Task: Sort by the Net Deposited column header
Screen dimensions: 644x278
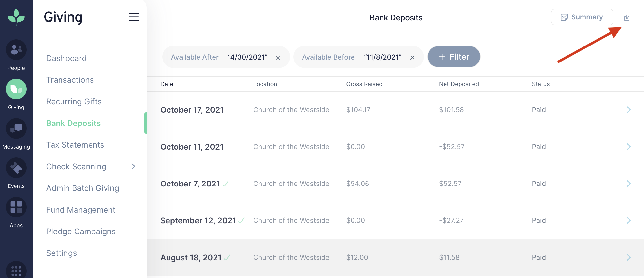Action: (x=459, y=84)
